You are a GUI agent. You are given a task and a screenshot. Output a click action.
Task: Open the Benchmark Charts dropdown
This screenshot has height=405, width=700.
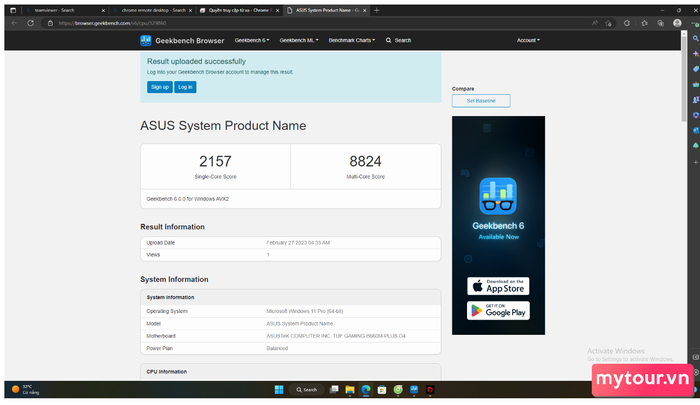[353, 40]
